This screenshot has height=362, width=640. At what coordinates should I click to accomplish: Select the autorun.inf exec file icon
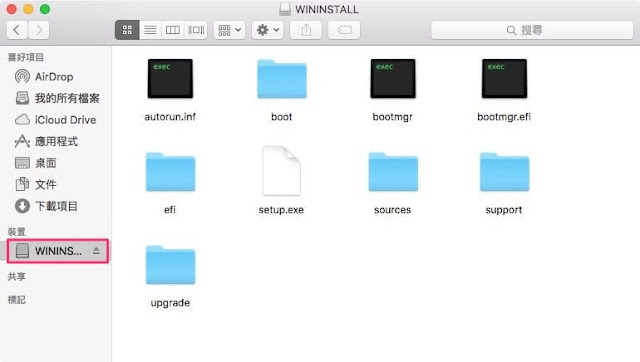pos(170,78)
